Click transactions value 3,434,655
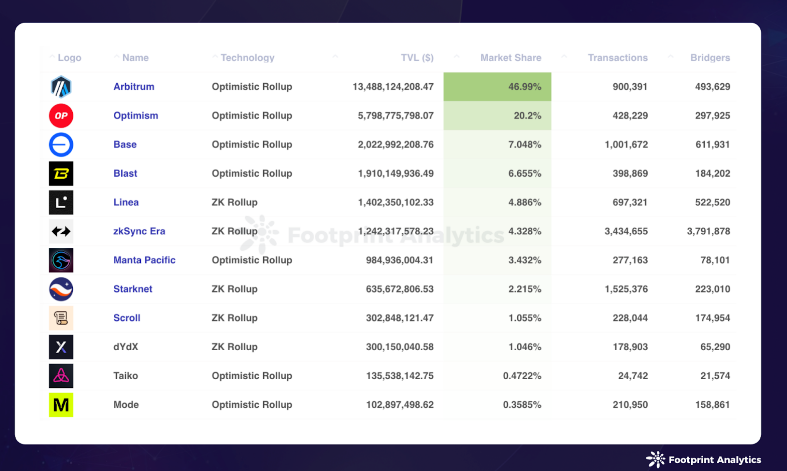This screenshot has width=787, height=471. (626, 231)
